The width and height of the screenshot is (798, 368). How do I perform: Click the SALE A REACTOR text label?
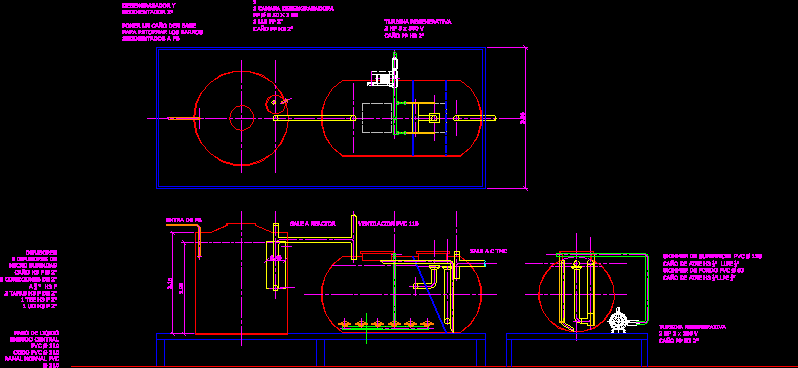(312, 223)
